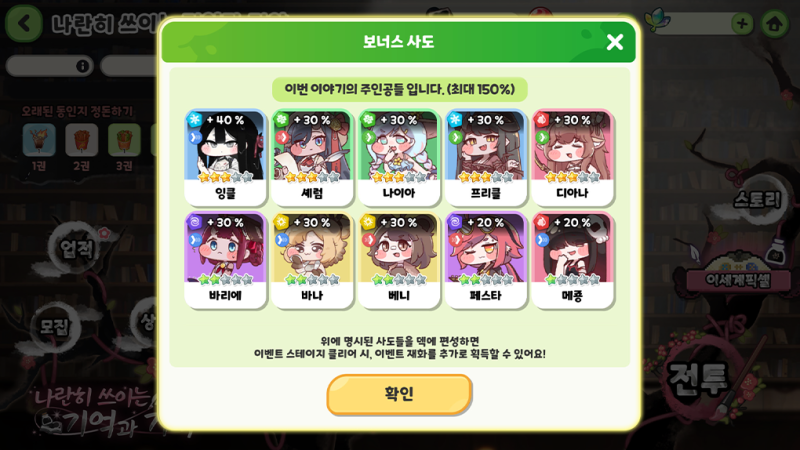
Task: Select the 잉클 character card
Action: (226, 157)
